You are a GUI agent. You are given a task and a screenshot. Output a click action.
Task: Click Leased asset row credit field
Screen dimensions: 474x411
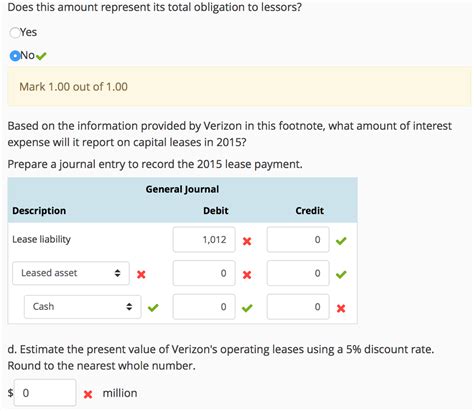click(x=298, y=273)
